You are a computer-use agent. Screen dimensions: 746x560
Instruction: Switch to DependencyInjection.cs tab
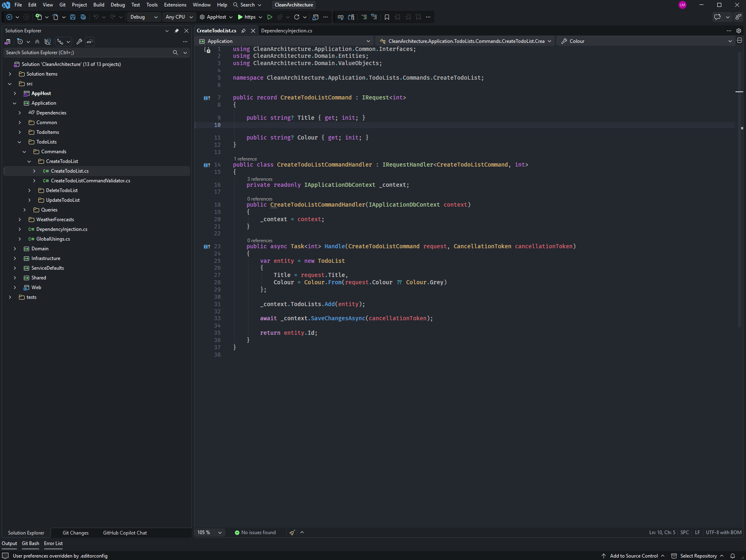pos(287,31)
